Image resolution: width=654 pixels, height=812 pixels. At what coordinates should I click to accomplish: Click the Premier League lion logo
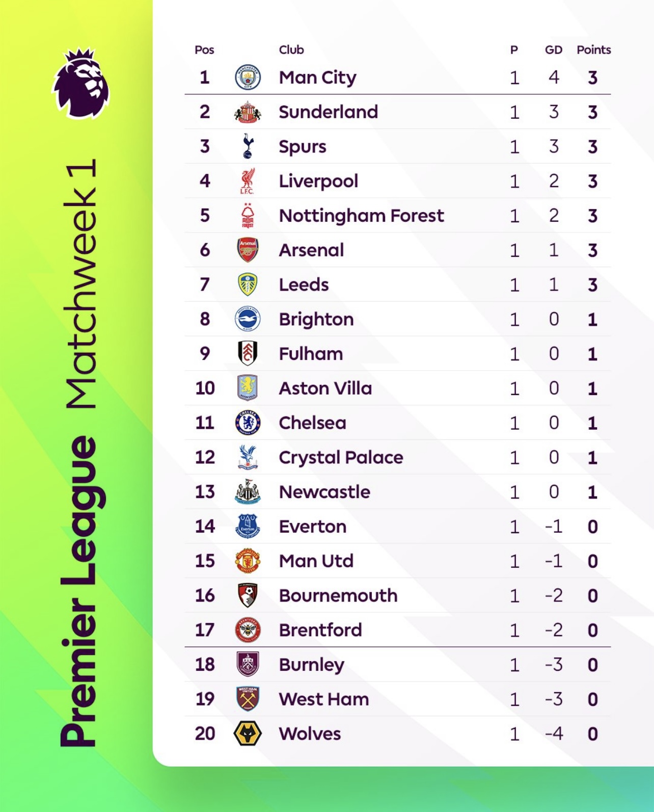[81, 83]
